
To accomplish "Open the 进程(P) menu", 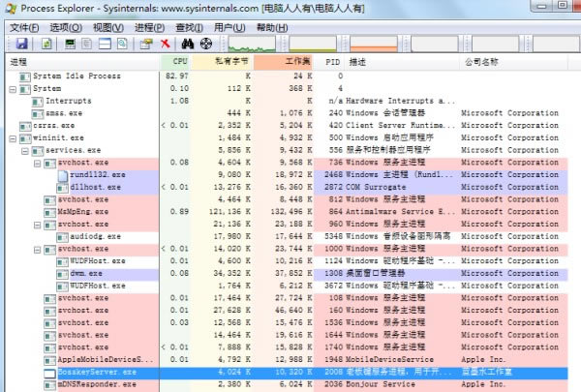I will coord(149,28).
